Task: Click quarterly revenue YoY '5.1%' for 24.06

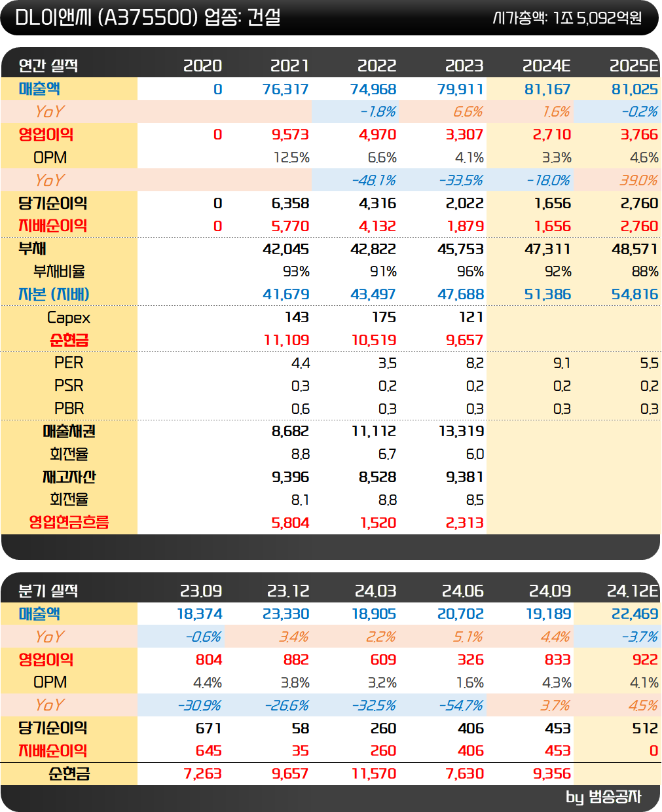Action: tap(468, 637)
